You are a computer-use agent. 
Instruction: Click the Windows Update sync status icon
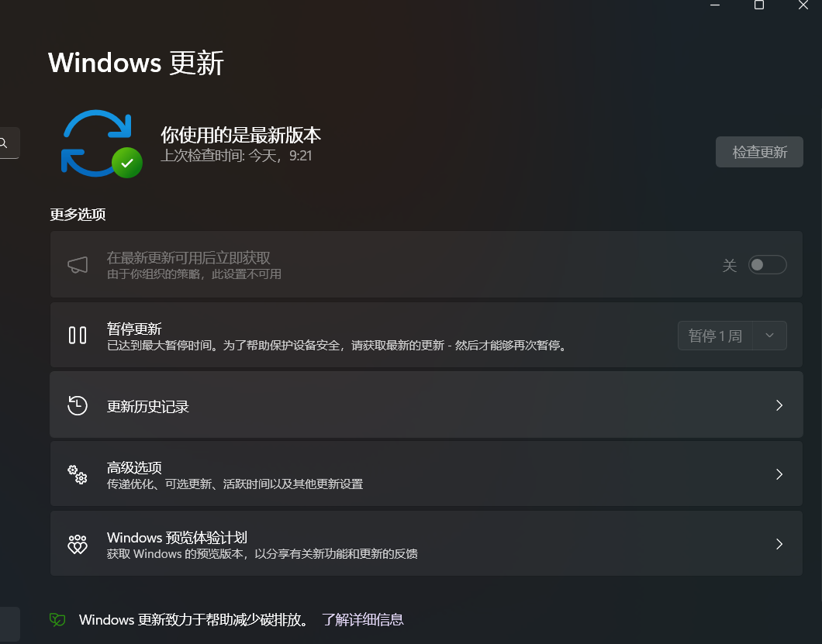[102, 143]
